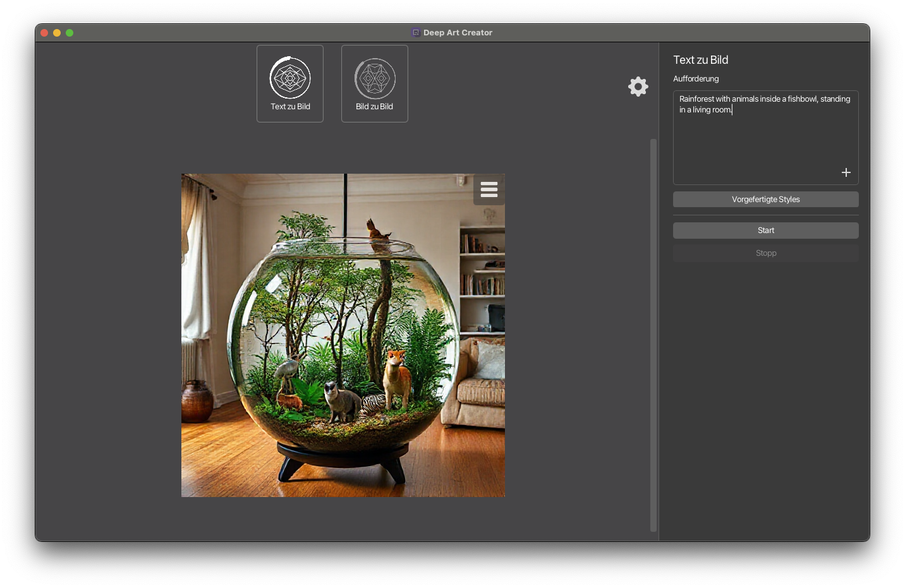
Task: Click the 'Aufforderung' label above the prompt
Action: [696, 79]
